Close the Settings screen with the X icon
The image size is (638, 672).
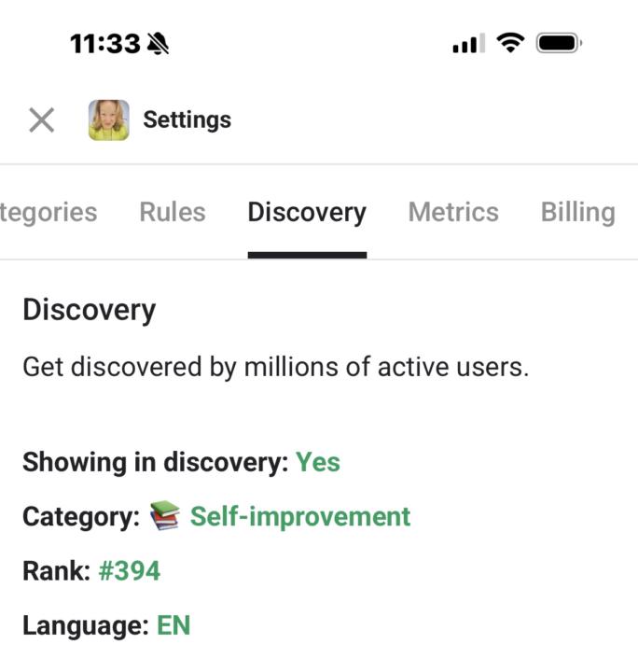pyautogui.click(x=41, y=119)
